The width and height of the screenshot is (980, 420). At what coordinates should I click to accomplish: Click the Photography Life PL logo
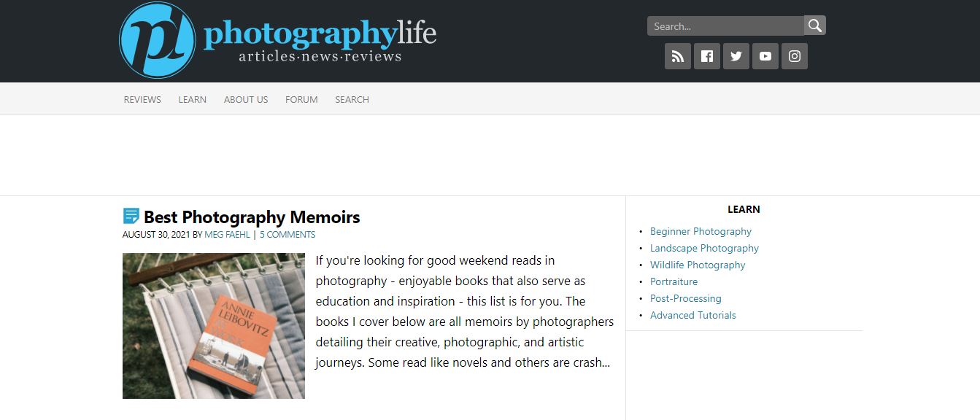click(x=155, y=40)
